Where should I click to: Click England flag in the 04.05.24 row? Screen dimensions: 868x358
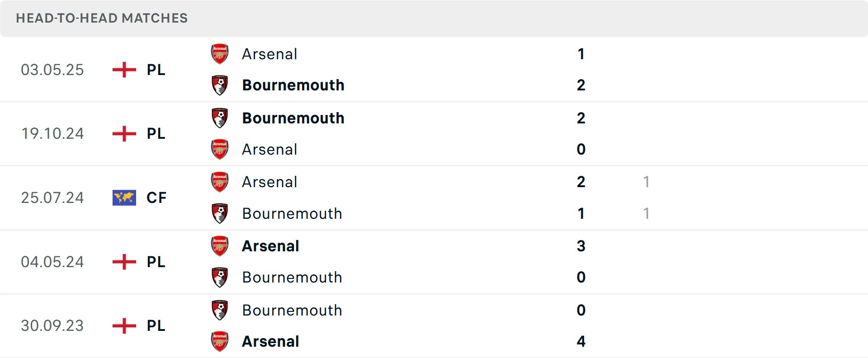coord(124,262)
